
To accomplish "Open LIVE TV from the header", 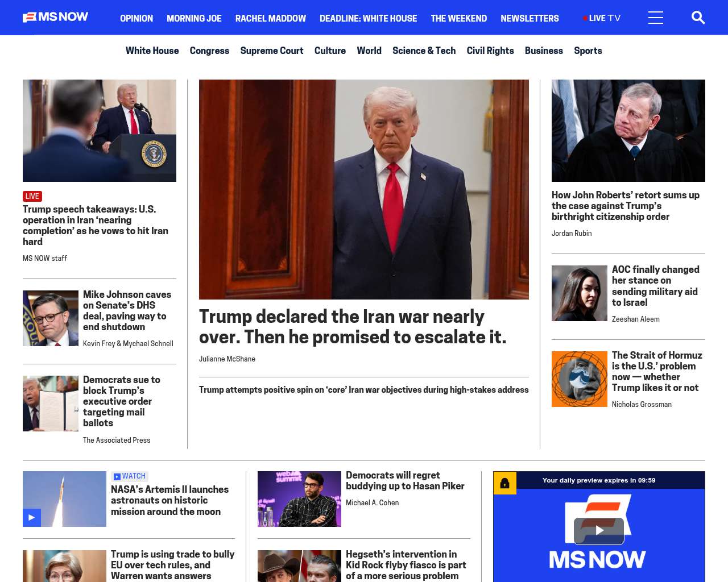I will coord(602,18).
